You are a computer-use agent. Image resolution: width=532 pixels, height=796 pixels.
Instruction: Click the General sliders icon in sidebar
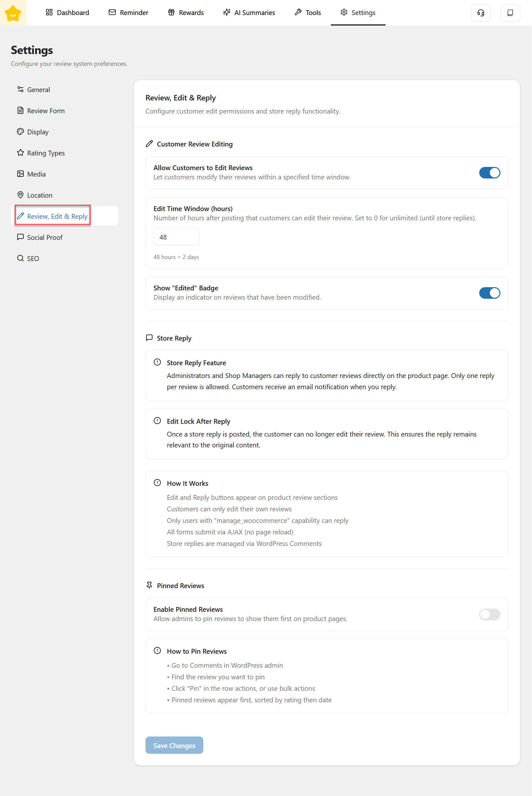(x=20, y=89)
